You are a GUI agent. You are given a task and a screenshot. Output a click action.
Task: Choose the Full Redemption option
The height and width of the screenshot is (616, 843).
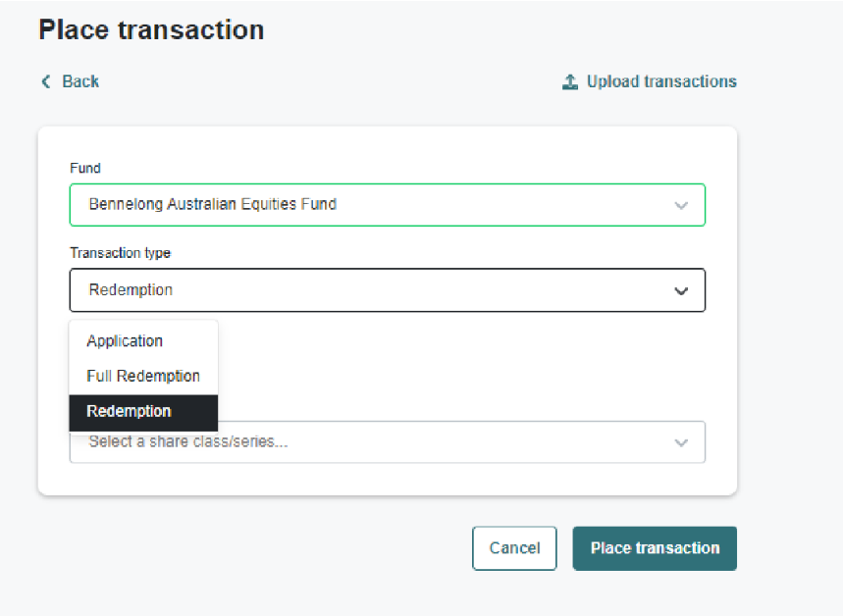pyautogui.click(x=143, y=376)
